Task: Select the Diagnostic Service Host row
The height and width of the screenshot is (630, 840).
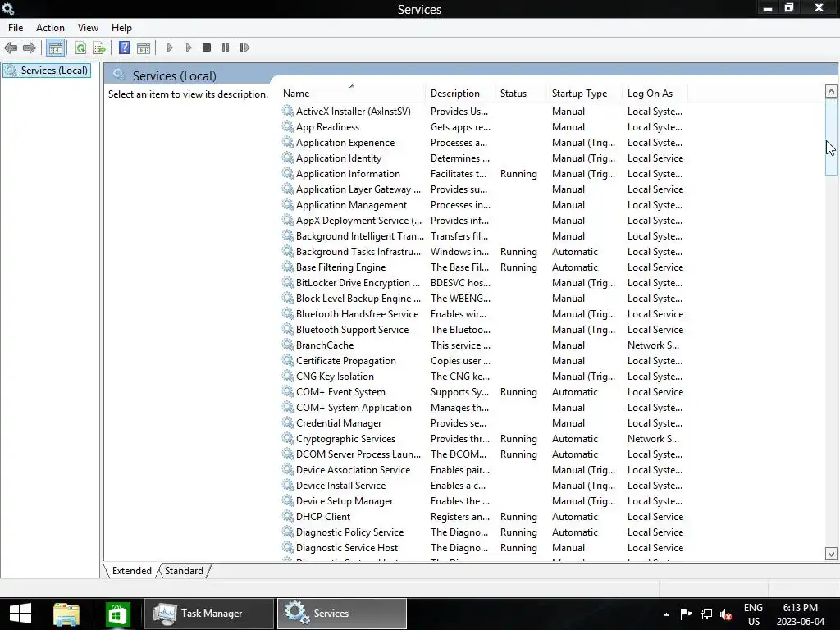Action: click(484, 547)
